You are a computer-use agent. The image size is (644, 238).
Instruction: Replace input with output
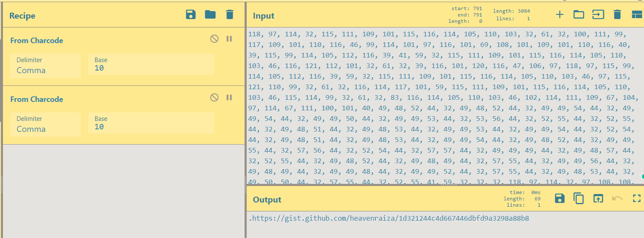click(x=598, y=198)
